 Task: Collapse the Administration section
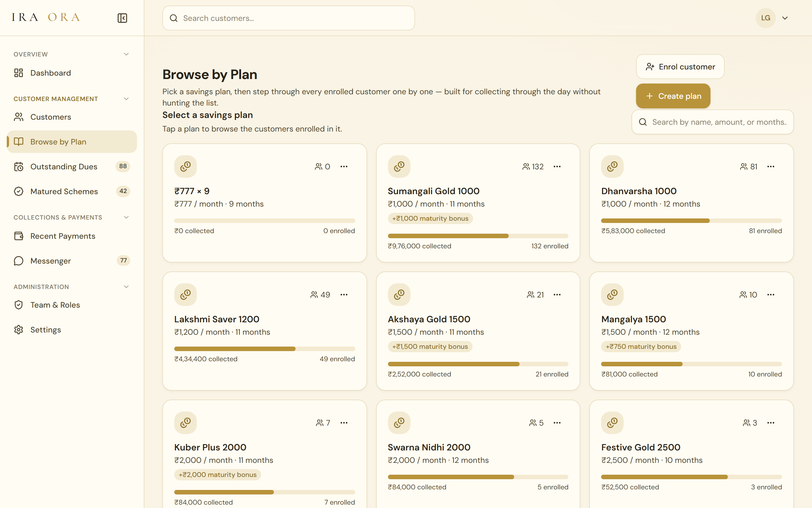(126, 286)
